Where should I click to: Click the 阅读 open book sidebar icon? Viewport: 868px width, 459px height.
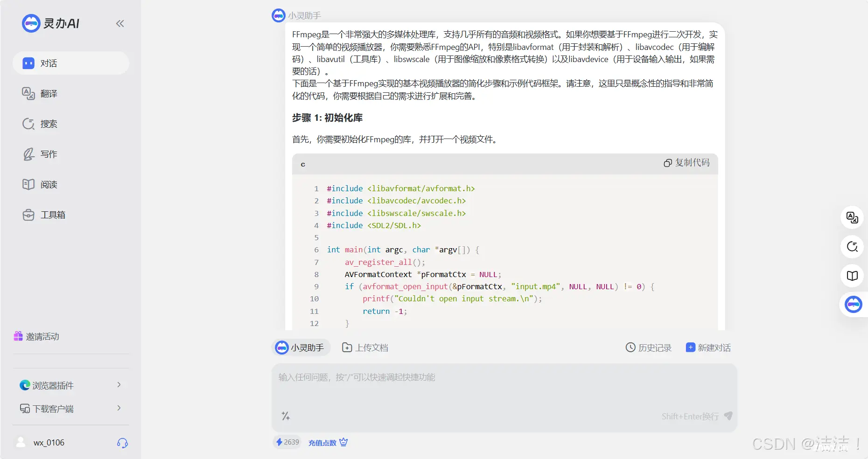click(28, 184)
